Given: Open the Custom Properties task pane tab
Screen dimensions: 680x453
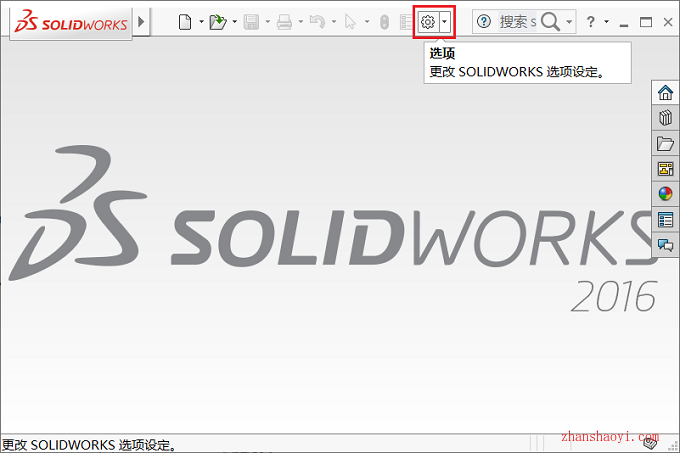Looking at the screenshot, I should tap(665, 219).
